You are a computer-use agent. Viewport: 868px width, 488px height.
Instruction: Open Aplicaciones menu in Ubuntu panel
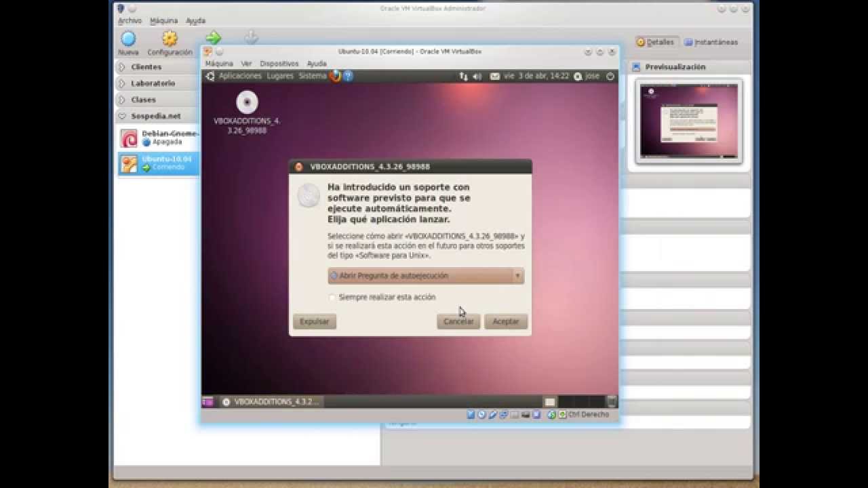[240, 76]
